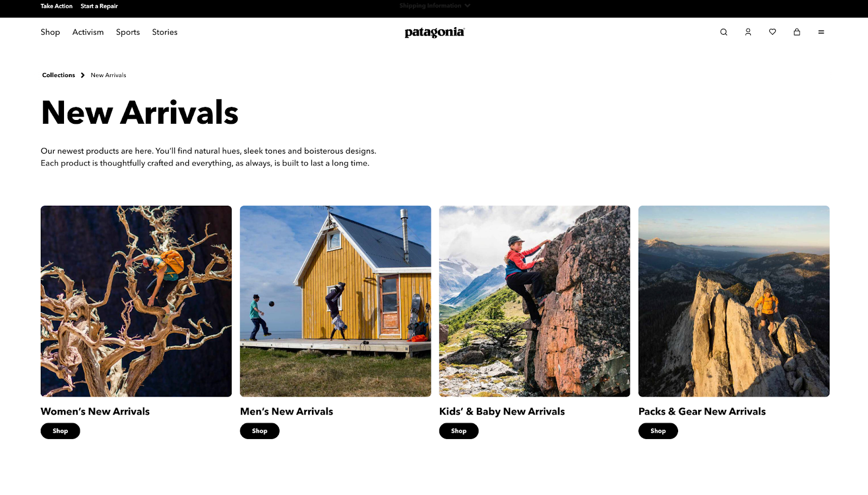
Task: Click Shop button under Packs & Gear
Action: [658, 431]
